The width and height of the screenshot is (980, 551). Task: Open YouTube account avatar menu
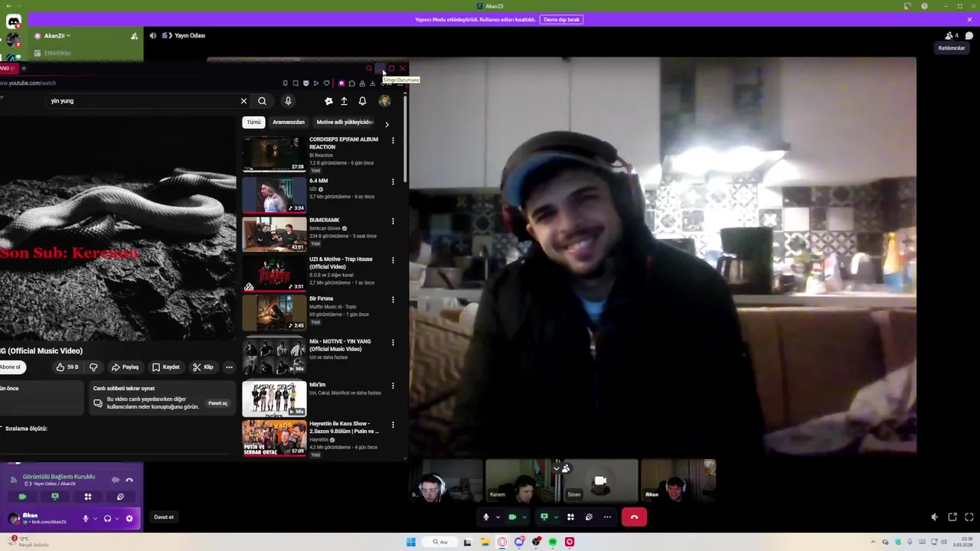click(384, 101)
